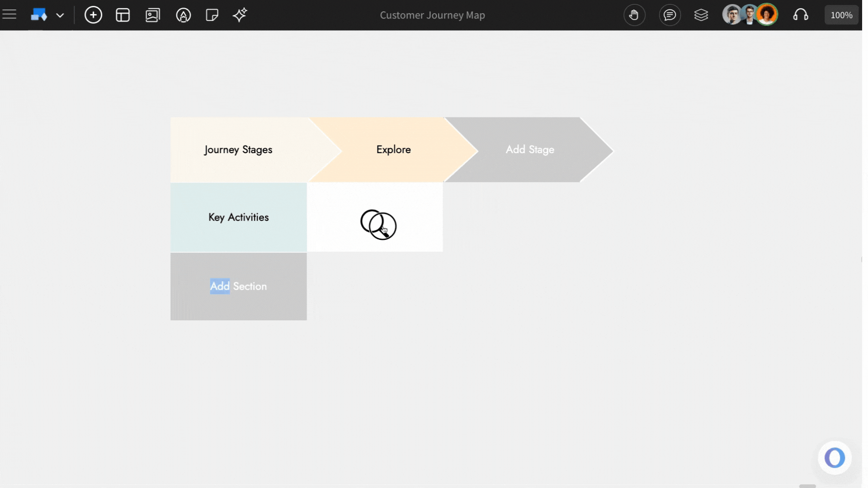This screenshot has height=488, width=868.
Task: Click the orange avatar in the collaborator list
Action: pyautogui.click(x=767, y=14)
